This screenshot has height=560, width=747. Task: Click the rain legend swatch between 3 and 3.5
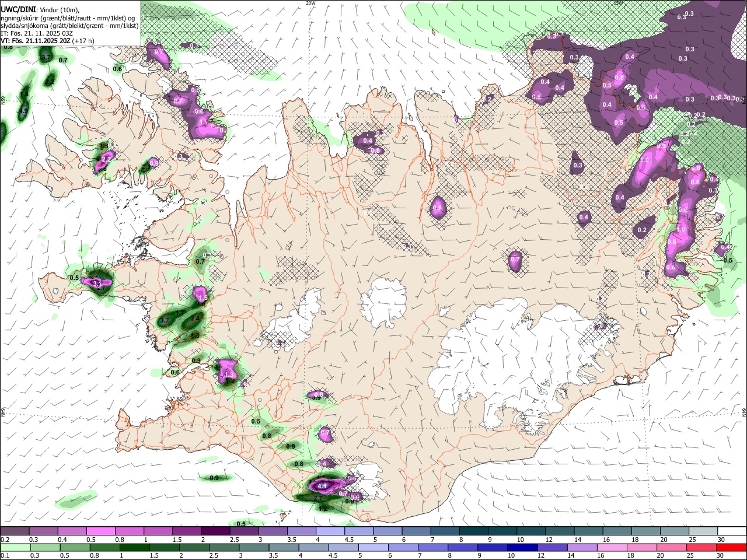click(254, 547)
